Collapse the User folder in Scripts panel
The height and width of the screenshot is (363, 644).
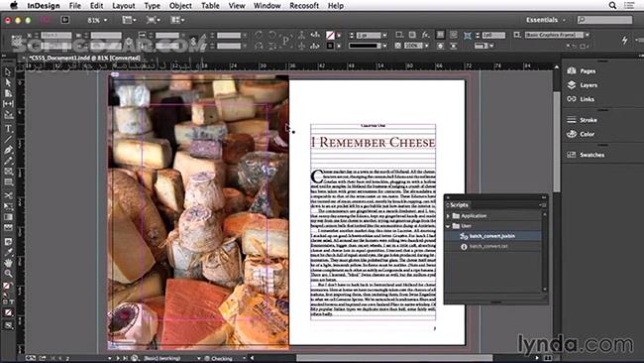tap(448, 226)
